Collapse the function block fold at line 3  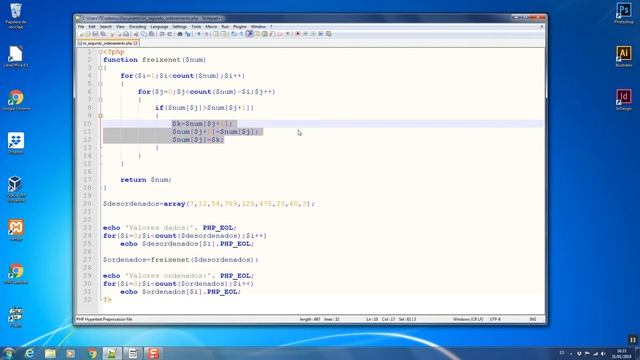pos(100,68)
